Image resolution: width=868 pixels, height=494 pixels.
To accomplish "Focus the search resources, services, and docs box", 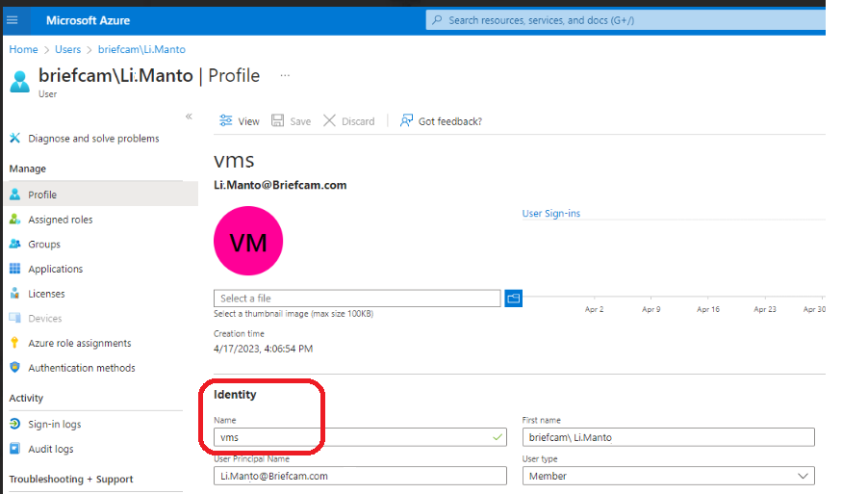I will [x=625, y=20].
